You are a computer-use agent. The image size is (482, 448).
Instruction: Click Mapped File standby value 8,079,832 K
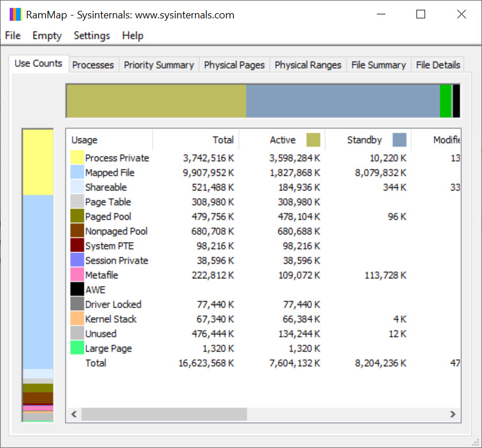click(380, 173)
